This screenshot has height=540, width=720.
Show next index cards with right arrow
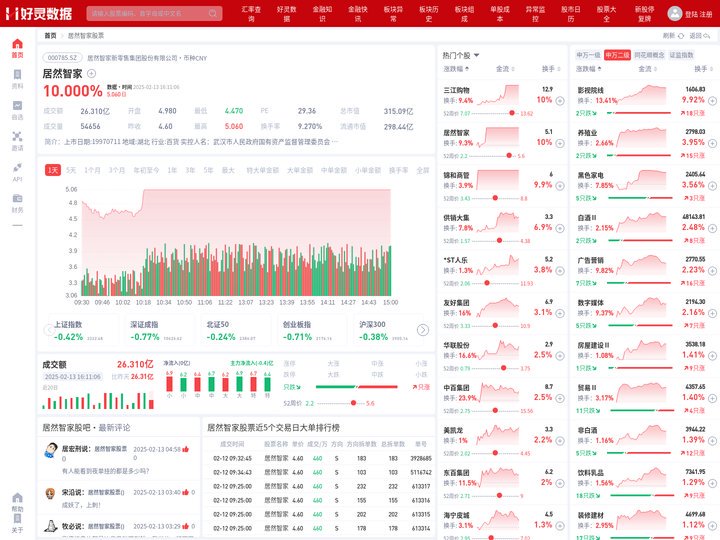point(423,330)
